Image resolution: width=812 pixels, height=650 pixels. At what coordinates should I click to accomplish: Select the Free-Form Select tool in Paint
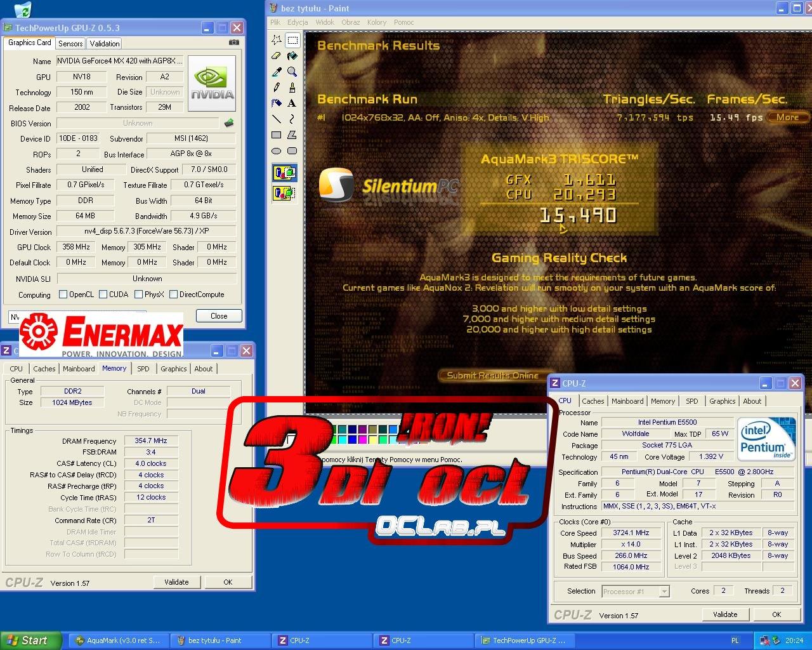[277, 40]
